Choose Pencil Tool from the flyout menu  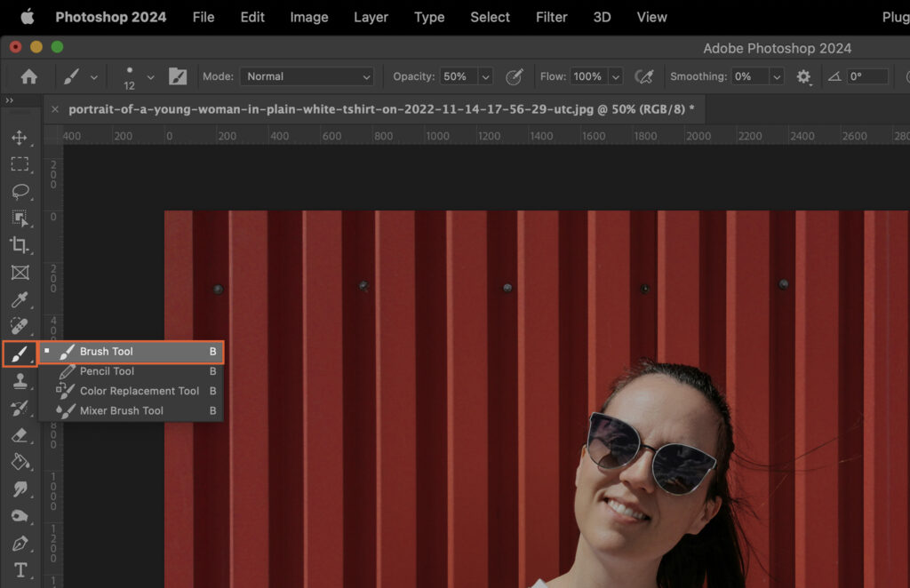107,371
